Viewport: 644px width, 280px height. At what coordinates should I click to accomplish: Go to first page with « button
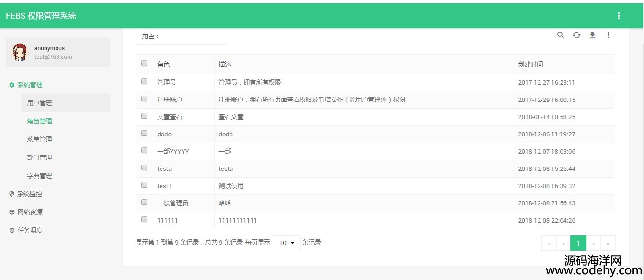pyautogui.click(x=549, y=243)
